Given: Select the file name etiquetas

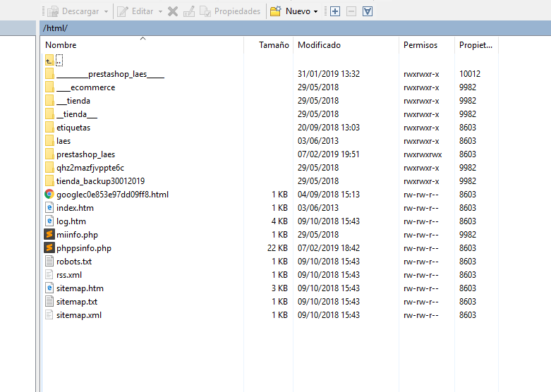Looking at the screenshot, I should pyautogui.click(x=73, y=128).
